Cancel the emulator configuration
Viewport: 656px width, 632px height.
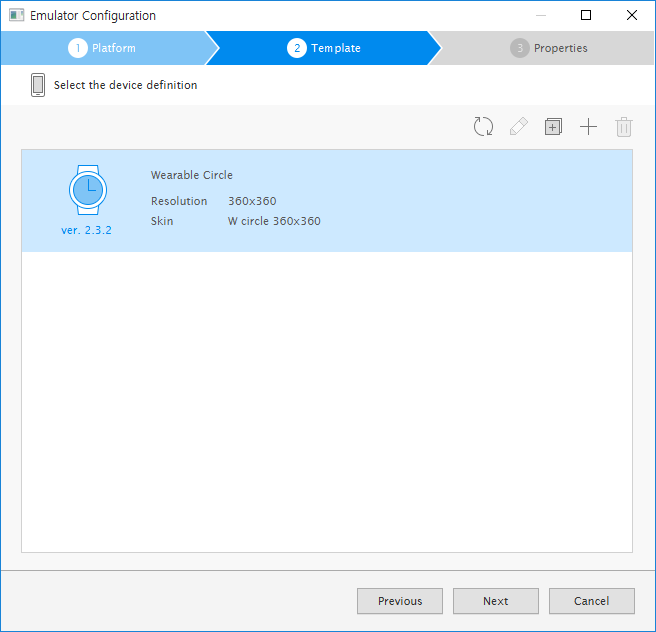(x=591, y=601)
